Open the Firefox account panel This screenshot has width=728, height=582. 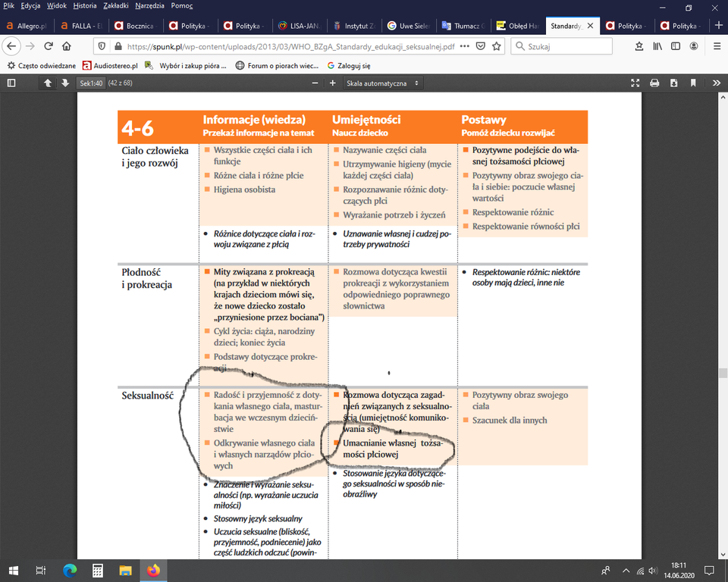[x=694, y=46]
